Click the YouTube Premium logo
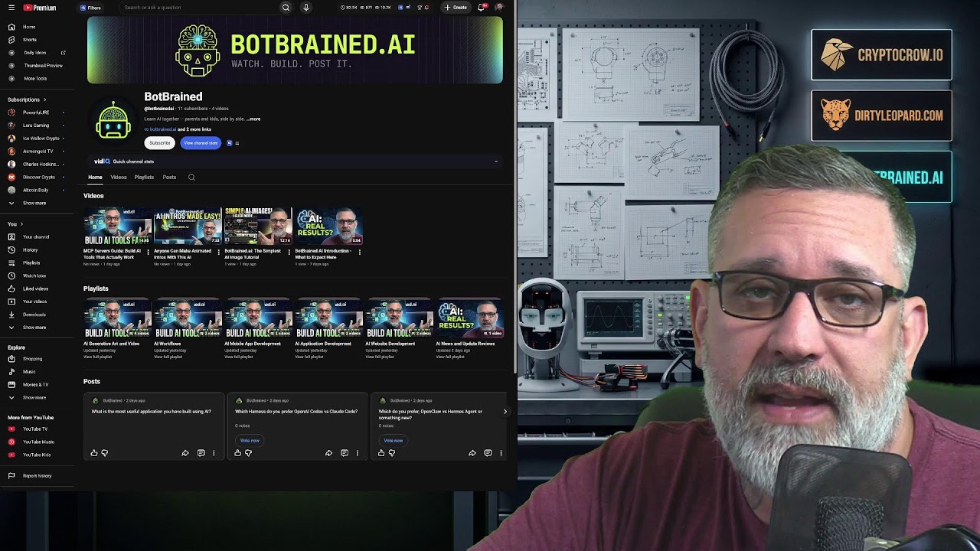The image size is (980, 551). 40,8
